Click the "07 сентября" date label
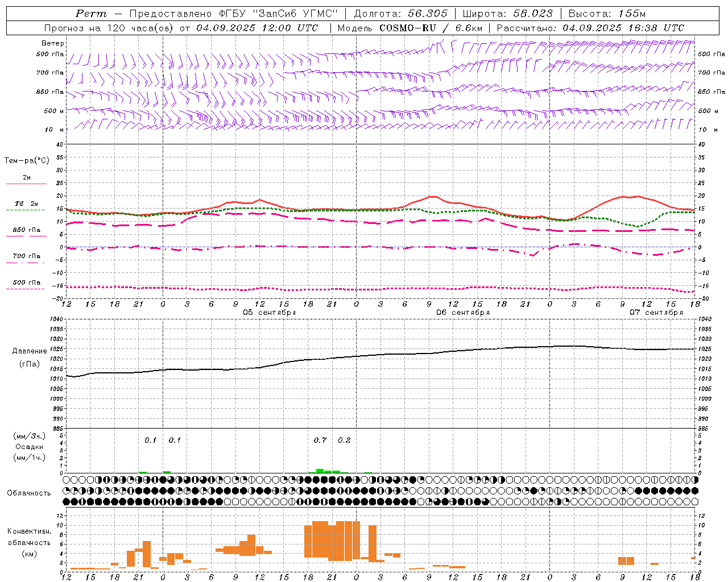The height and width of the screenshot is (582, 728). click(x=656, y=313)
